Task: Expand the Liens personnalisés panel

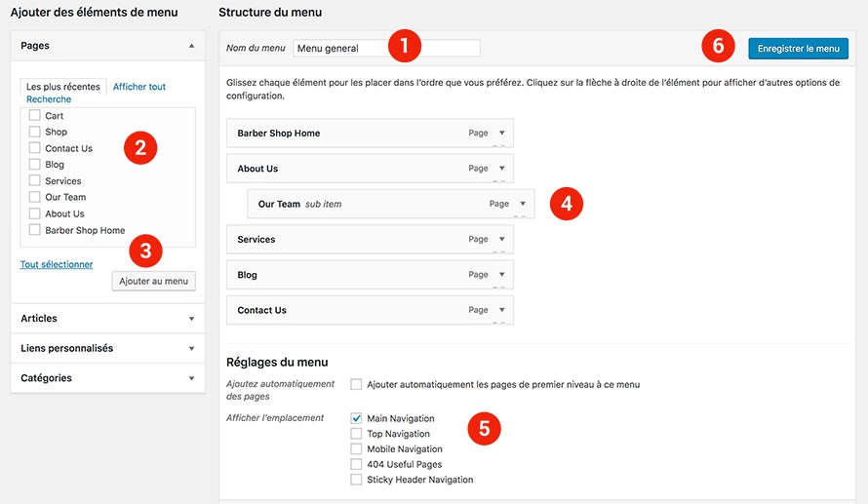Action: tap(191, 349)
